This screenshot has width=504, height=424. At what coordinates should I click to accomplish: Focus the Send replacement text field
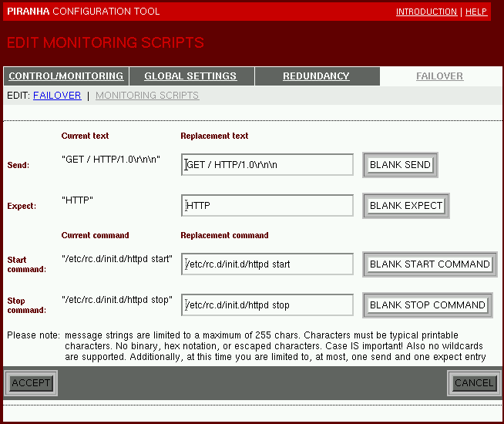point(267,165)
